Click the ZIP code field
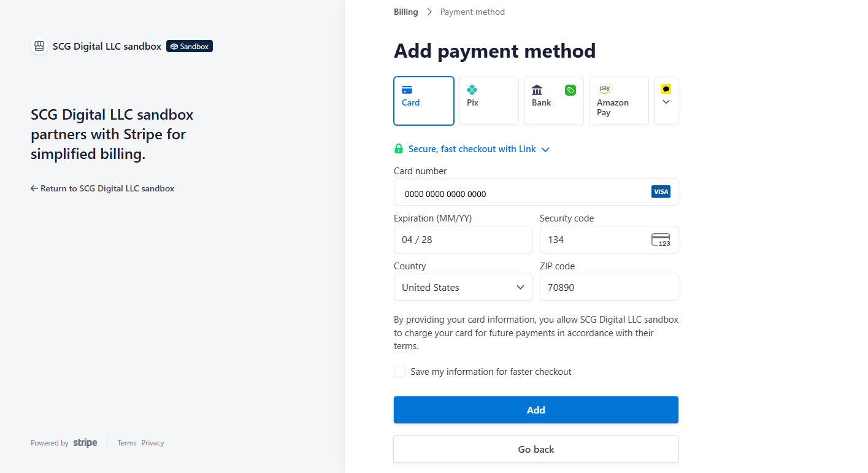The width and height of the screenshot is (868, 473). (x=609, y=287)
